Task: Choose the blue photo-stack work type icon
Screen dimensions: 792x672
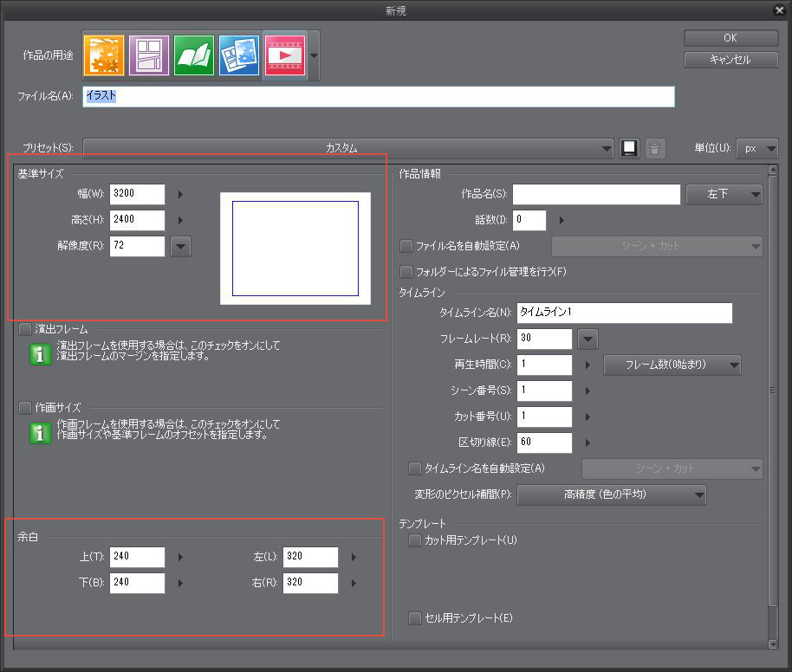Action: pyautogui.click(x=239, y=55)
